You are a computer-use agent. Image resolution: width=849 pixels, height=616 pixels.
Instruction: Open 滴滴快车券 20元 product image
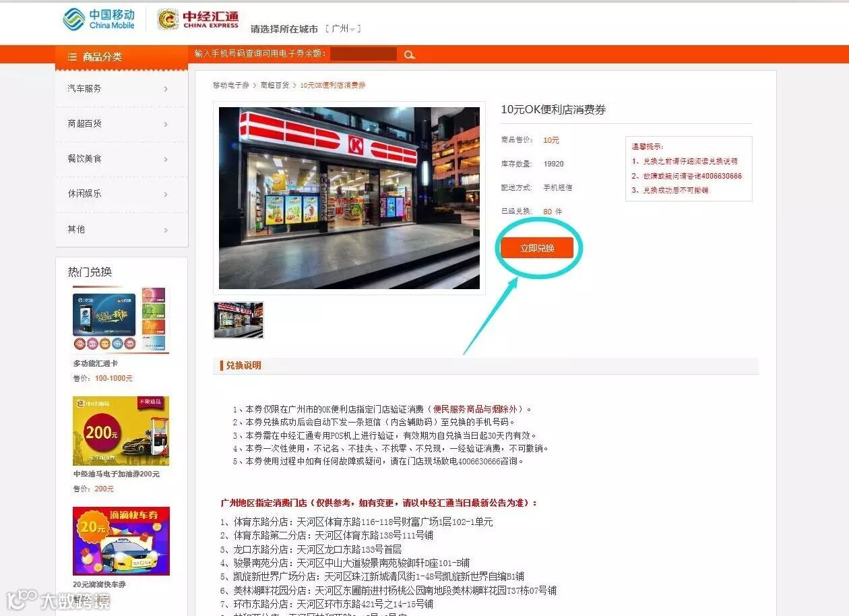point(121,541)
